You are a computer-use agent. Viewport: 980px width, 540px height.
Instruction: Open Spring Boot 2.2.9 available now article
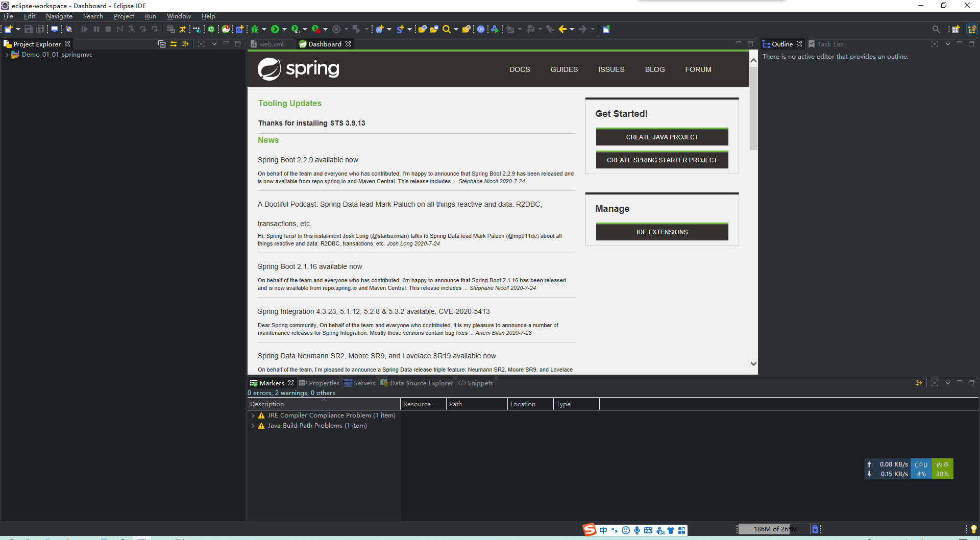point(308,160)
